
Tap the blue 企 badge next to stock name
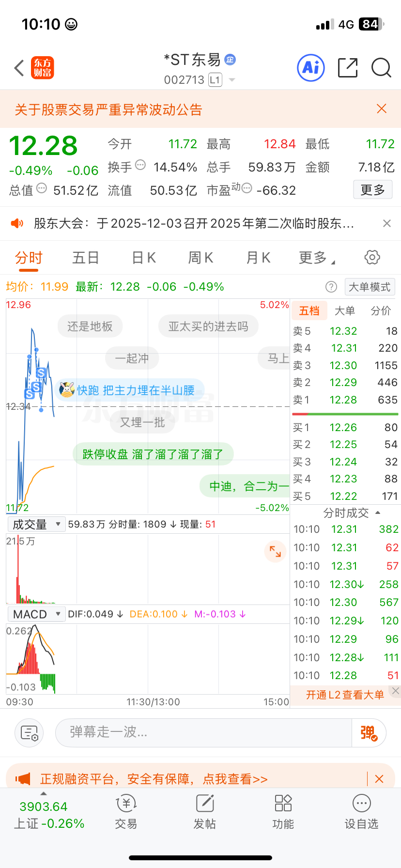[x=230, y=60]
